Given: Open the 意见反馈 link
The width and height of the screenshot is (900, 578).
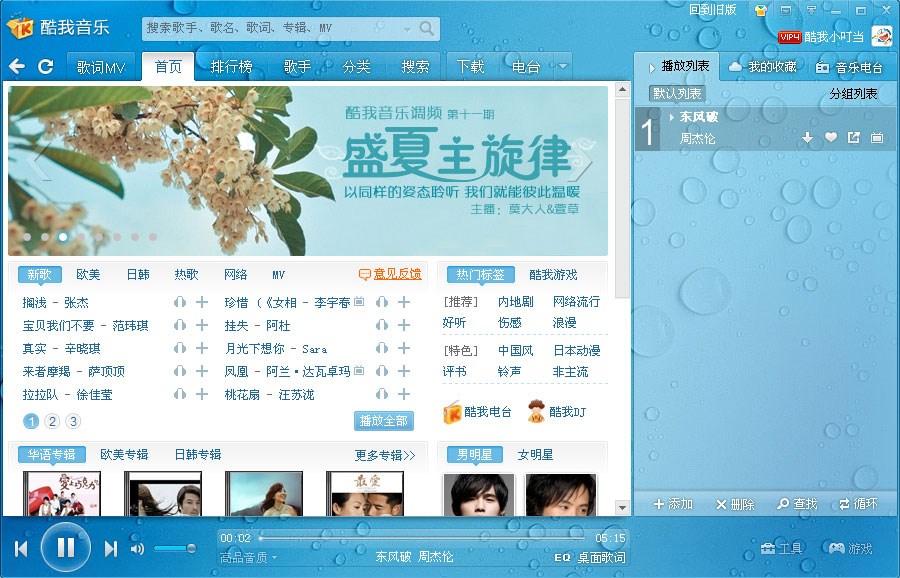Looking at the screenshot, I should pyautogui.click(x=390, y=274).
